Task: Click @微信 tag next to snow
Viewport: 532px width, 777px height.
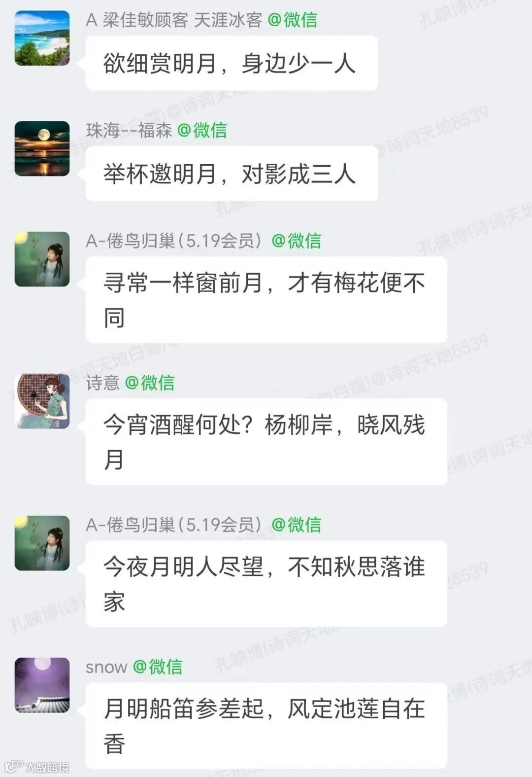Action: 158,667
